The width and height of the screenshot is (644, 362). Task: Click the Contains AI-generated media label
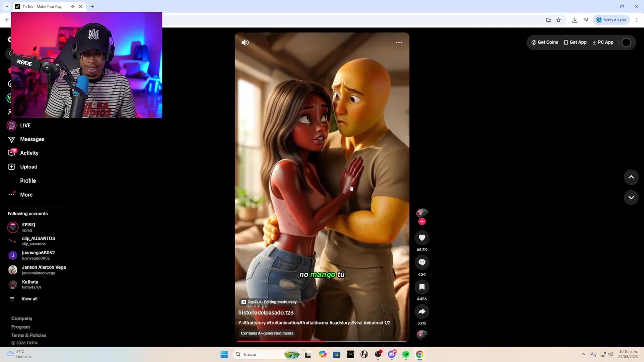267,333
